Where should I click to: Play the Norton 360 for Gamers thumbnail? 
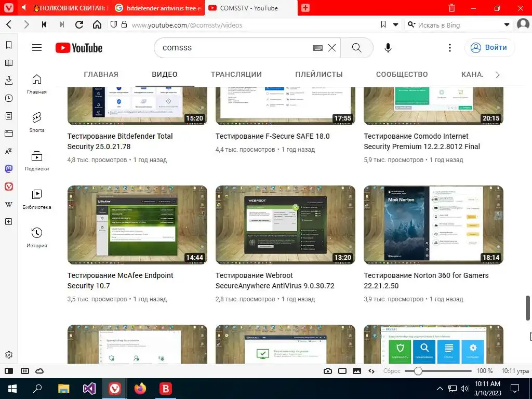pos(433,224)
